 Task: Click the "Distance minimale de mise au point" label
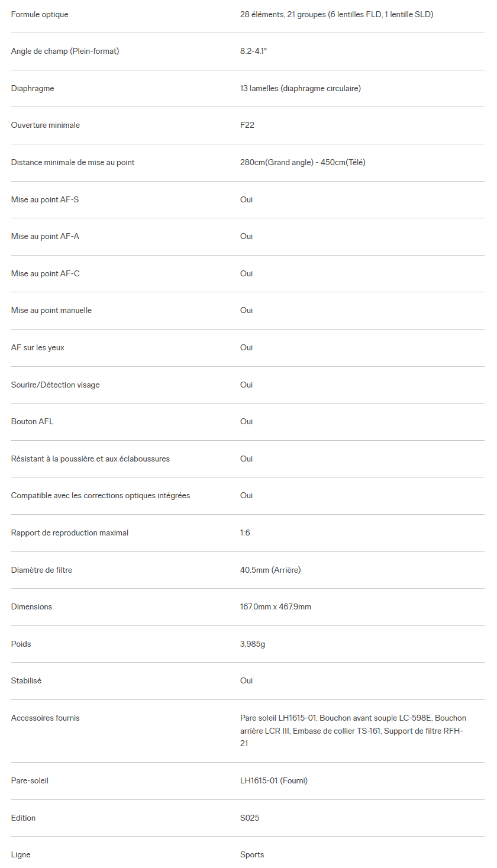click(73, 162)
